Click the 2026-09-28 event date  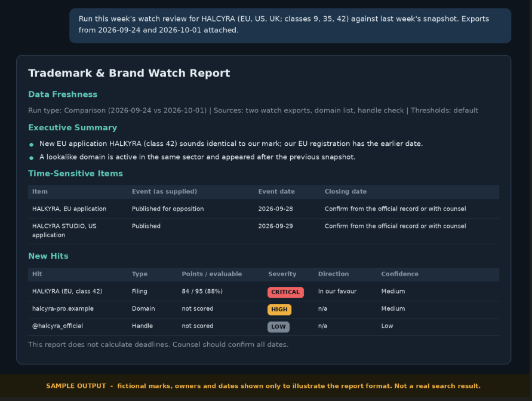pos(275,209)
